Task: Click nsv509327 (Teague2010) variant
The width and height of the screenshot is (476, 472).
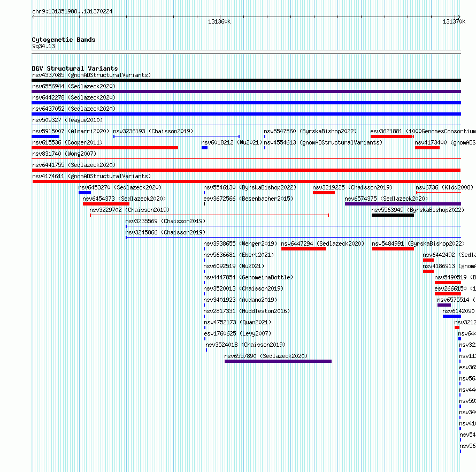Action: coord(67,120)
